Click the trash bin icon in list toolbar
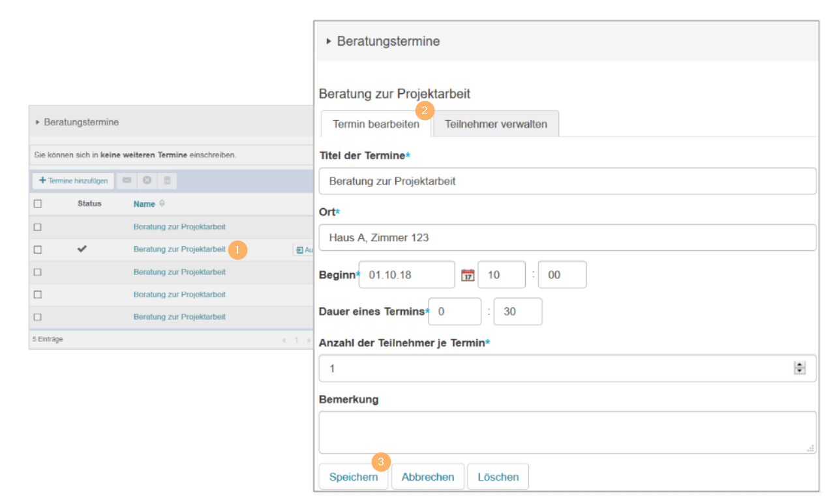The height and width of the screenshot is (504, 831). click(x=167, y=181)
